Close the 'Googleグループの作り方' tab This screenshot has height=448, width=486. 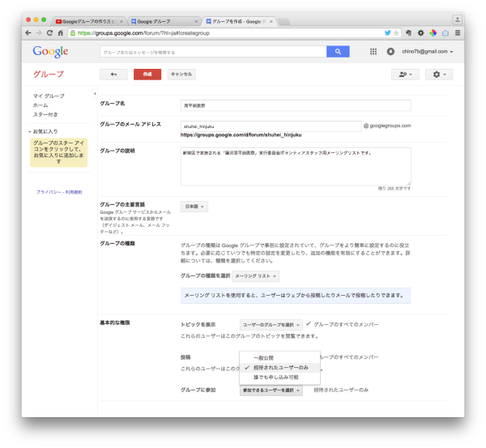(122, 21)
